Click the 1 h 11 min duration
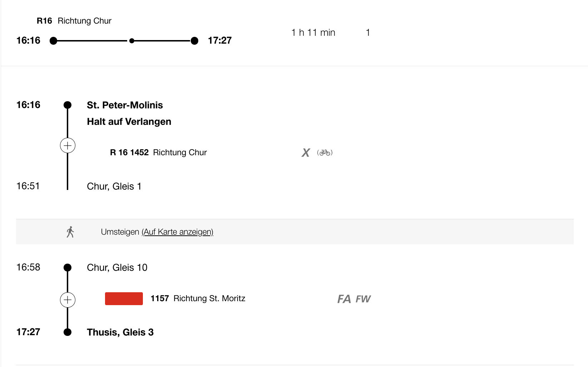 tap(313, 33)
